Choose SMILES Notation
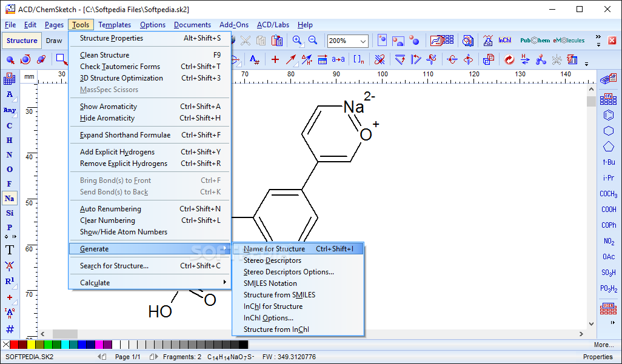Screen dimensions: 622x364 298,283
